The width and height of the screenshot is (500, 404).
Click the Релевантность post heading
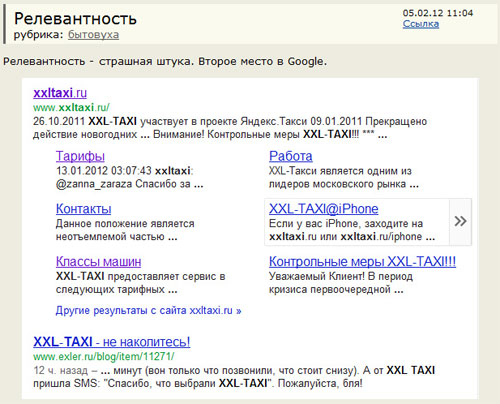[x=75, y=19]
